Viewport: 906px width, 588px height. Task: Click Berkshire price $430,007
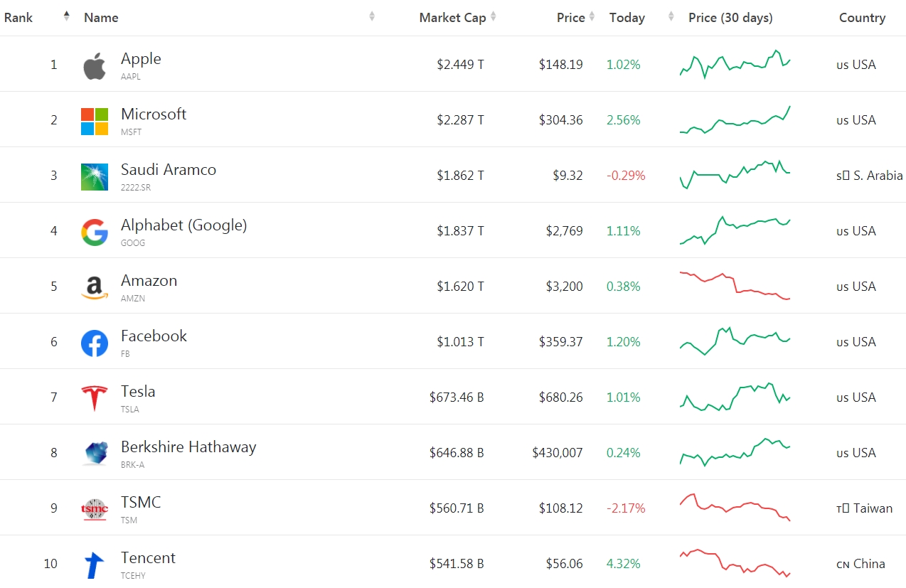tap(558, 453)
